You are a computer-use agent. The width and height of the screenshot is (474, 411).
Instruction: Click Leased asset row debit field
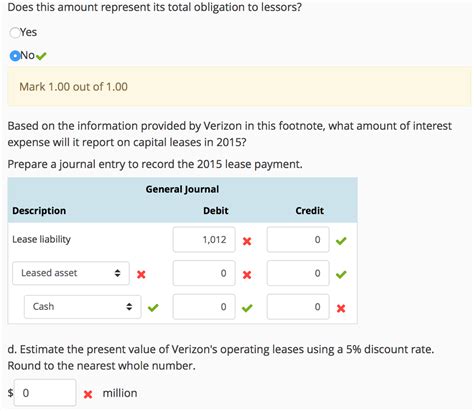click(x=204, y=273)
